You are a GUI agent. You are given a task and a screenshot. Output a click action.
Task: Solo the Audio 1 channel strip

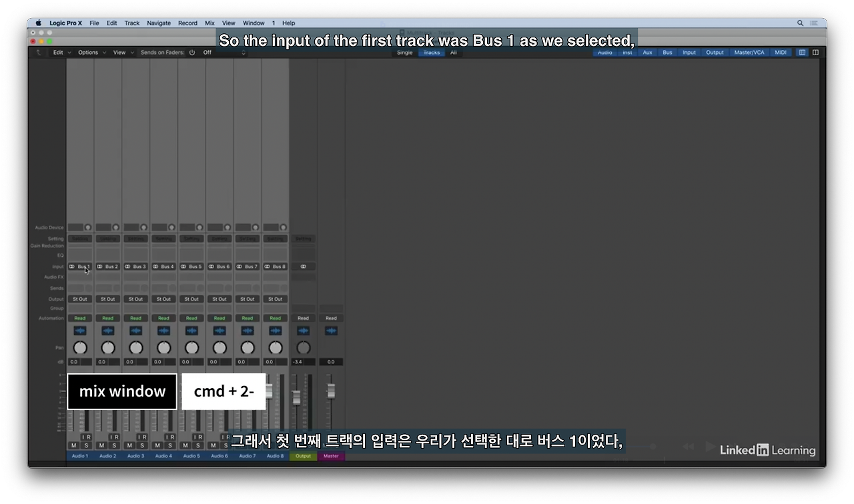click(86, 445)
